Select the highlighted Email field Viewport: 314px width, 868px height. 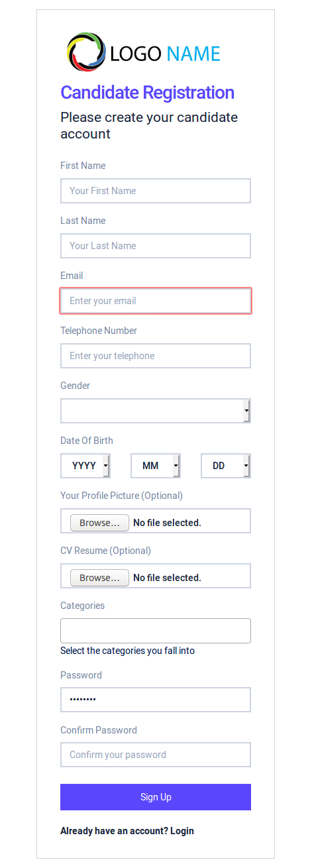[x=156, y=301]
